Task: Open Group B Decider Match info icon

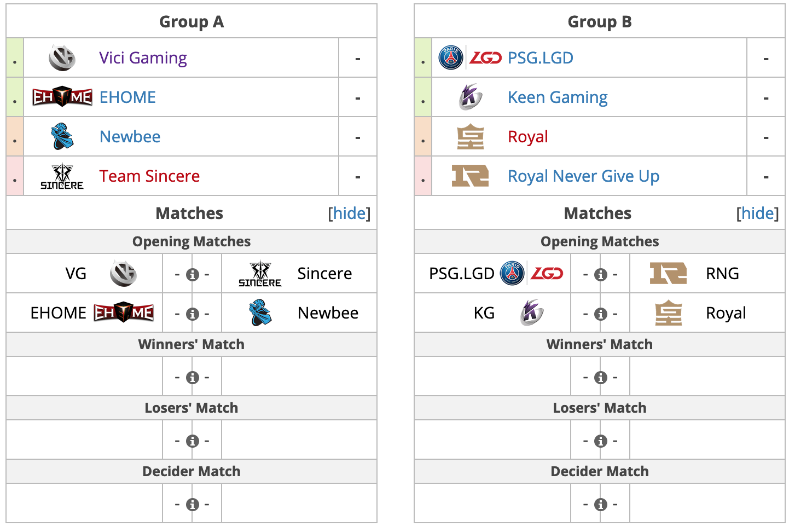Action: (601, 505)
